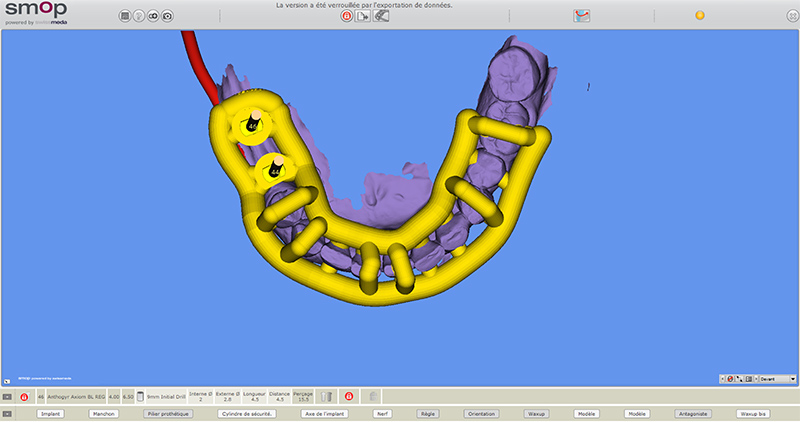Toggle the Antagoniste visibility button
Screen dimensions: 800x422
tap(692, 413)
